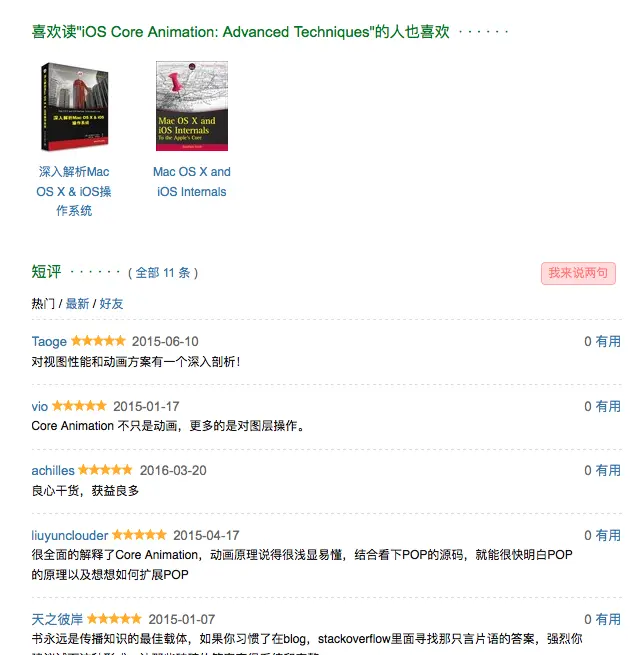Switch to the 最新 reviews tab
The height and width of the screenshot is (655, 643).
(x=77, y=303)
